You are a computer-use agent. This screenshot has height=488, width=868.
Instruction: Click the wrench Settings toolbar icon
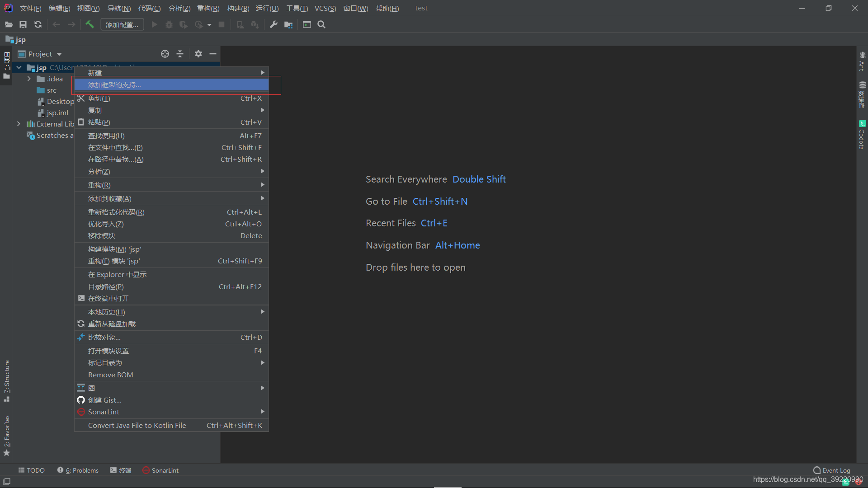[x=274, y=24]
